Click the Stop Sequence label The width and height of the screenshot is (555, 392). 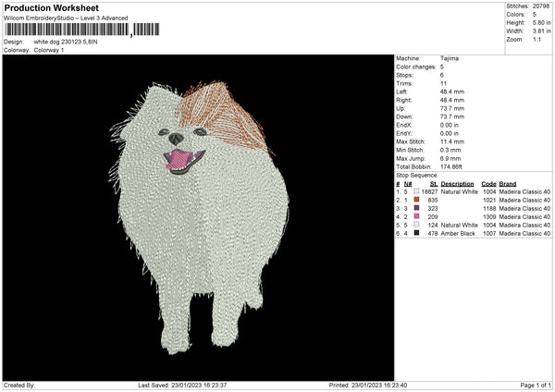coord(417,175)
